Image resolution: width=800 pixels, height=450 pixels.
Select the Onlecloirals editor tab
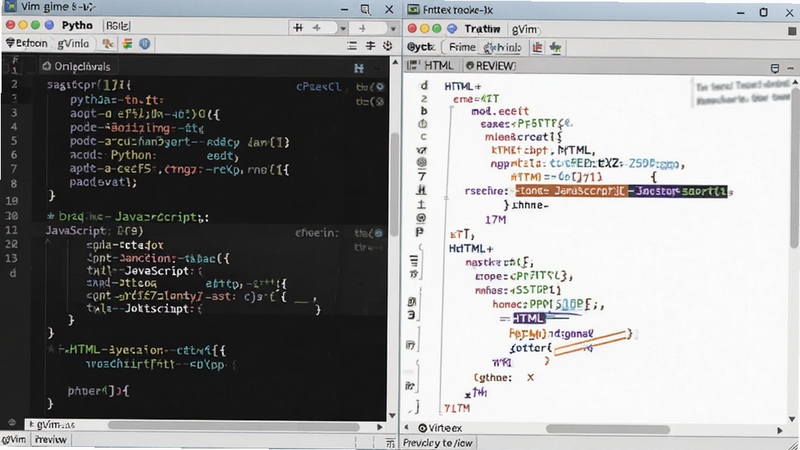point(77,66)
